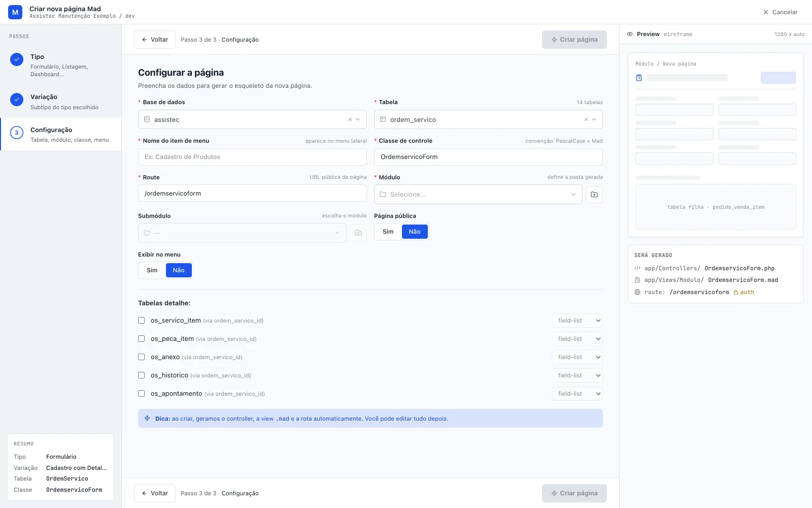
Task: Click the Preview eye icon
Action: [x=630, y=34]
